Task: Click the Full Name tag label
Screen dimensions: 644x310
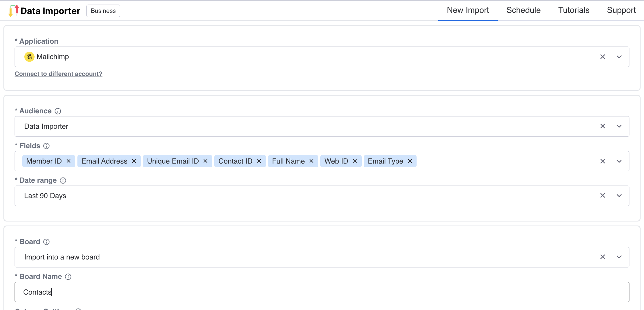Action: (x=288, y=161)
